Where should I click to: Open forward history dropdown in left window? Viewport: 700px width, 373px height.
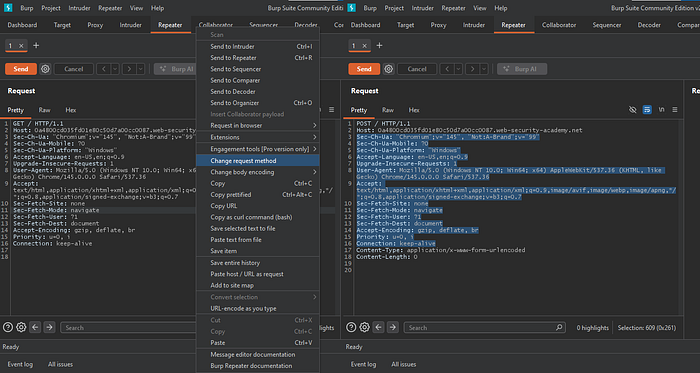(141, 69)
